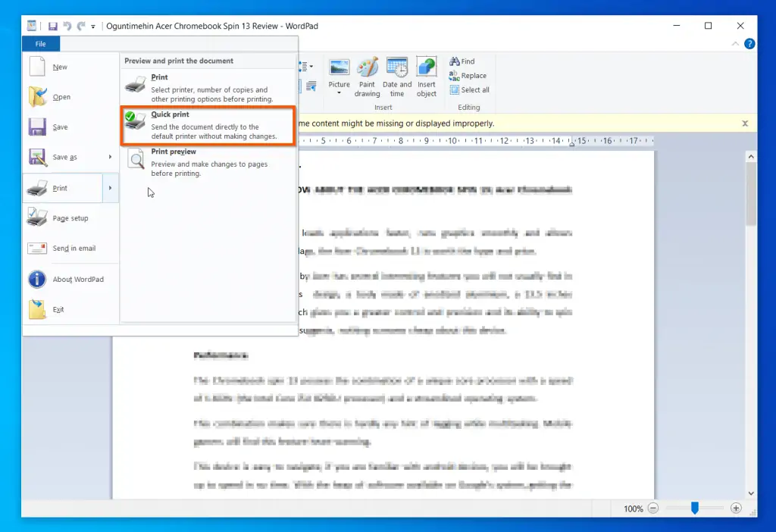Undo using the Quick Access Toolbar icon
This screenshot has height=532, width=776.
(x=68, y=25)
